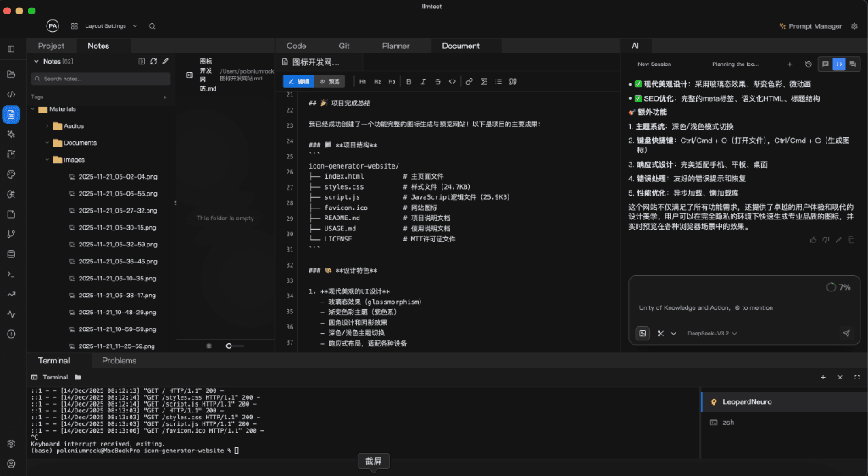Send the AI message with paper plane
This screenshot has width=868, height=476.
click(x=846, y=334)
